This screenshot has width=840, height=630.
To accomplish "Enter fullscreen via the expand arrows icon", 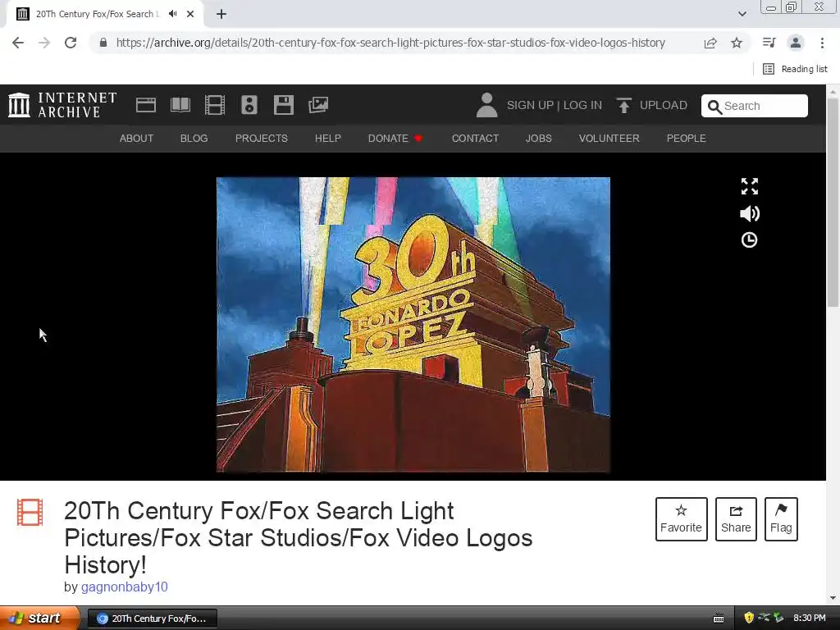I will [x=750, y=186].
